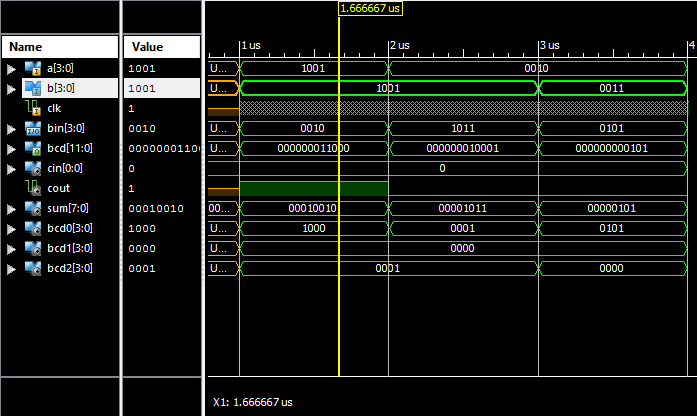Click value 0001 in the bcd2[3:0] row
Image resolution: width=697 pixels, height=416 pixels.
pos(142,268)
